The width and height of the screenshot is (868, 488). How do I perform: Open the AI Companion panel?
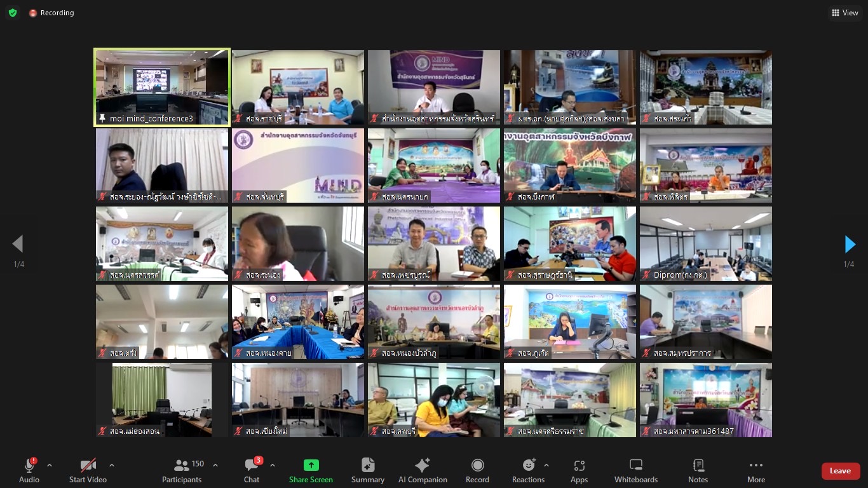423,471
